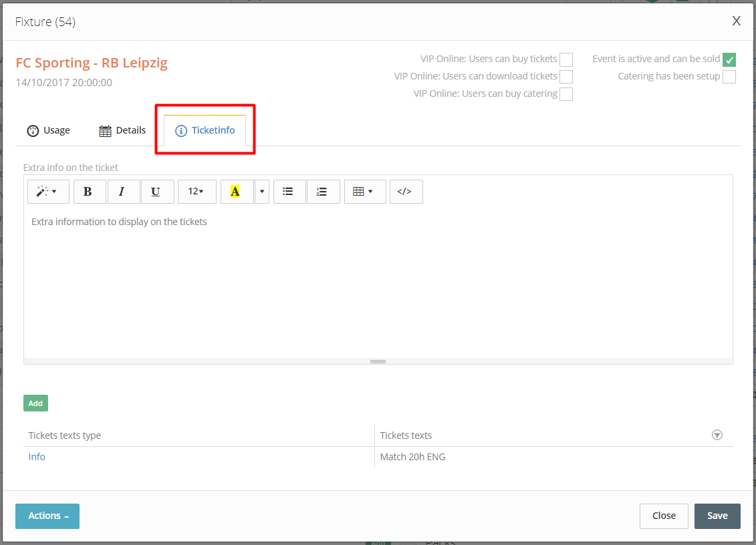
Task: Switch to HTML code view
Action: [406, 192]
